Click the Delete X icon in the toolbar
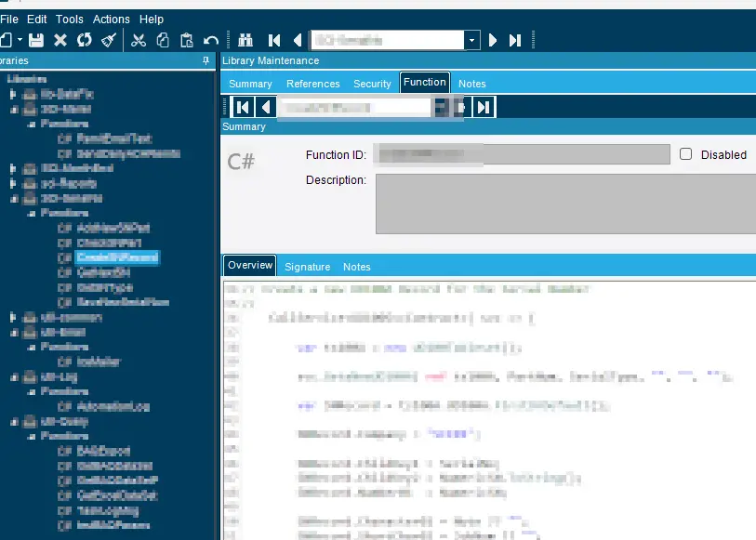756x540 pixels. click(60, 40)
